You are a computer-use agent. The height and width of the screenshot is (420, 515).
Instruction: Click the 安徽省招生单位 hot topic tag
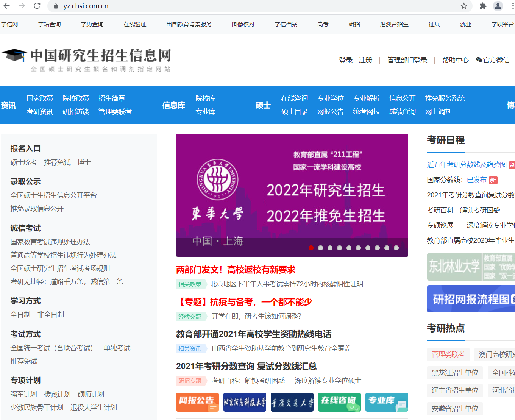pos(455,409)
